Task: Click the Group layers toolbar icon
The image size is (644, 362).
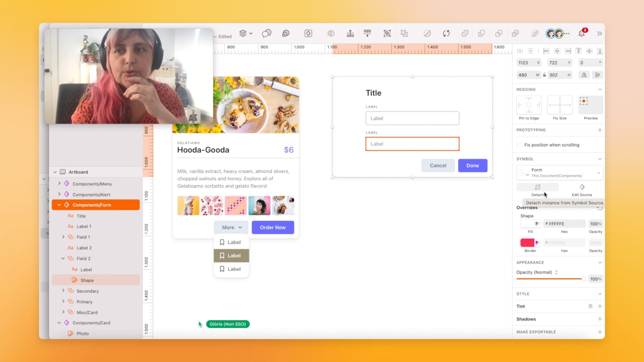Action: tap(387, 33)
